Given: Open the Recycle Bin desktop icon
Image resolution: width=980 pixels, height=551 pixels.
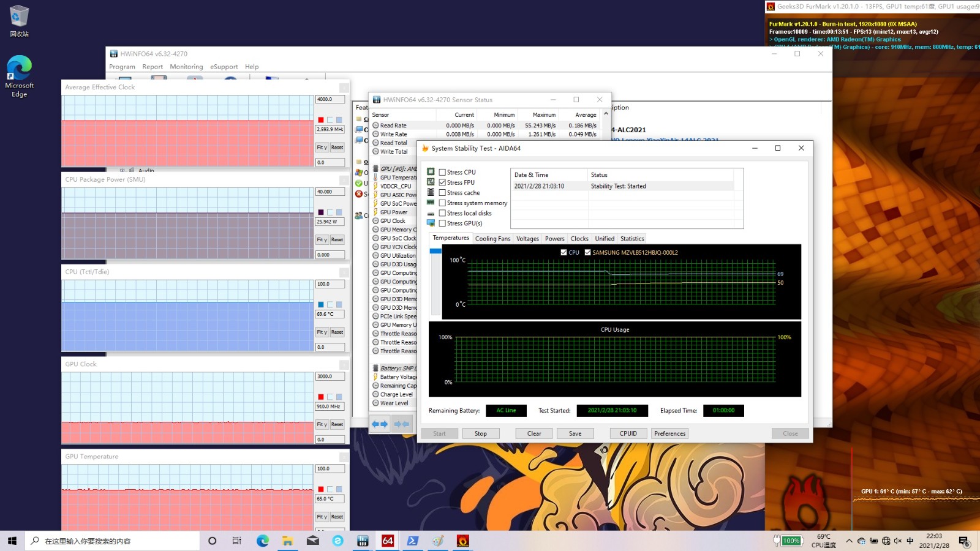Looking at the screenshot, I should 19,21.
